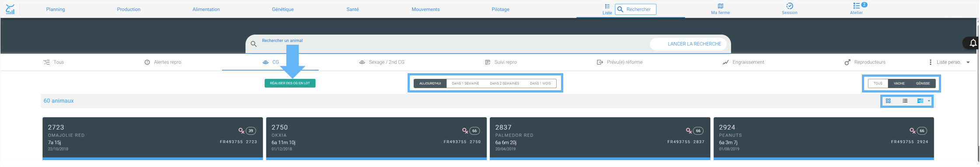This screenshot has height=167, width=980.
Task: Select the DANS 1 MOIS toggle
Action: (x=540, y=83)
